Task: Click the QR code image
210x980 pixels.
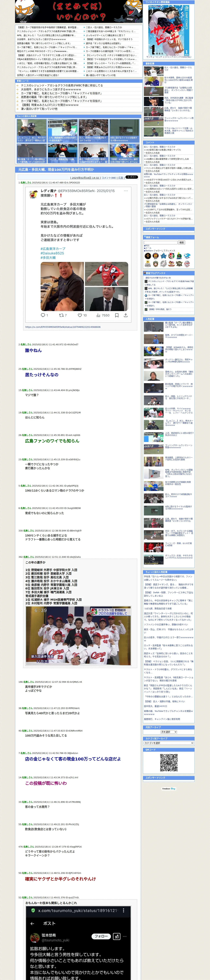Action: tap(168, 762)
